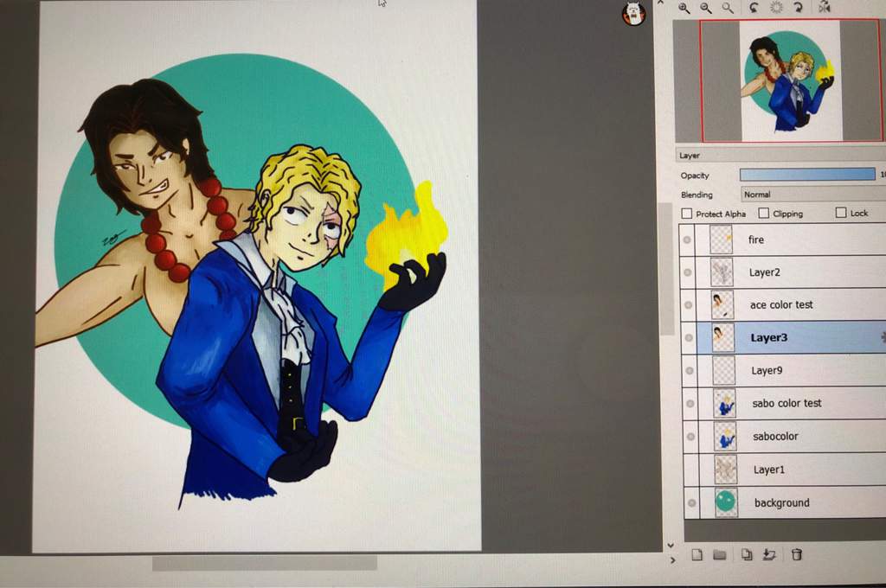
Task: Adjust the layer Opacity slider
Action: click(x=807, y=175)
